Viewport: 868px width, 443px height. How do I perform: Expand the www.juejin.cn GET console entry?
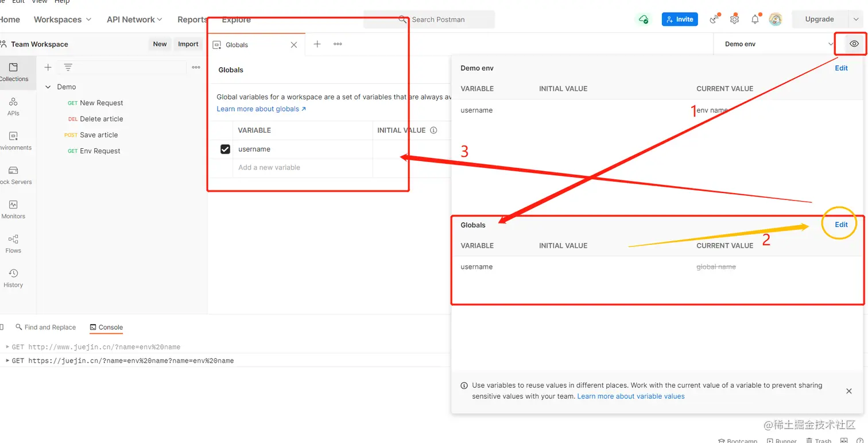click(x=7, y=347)
